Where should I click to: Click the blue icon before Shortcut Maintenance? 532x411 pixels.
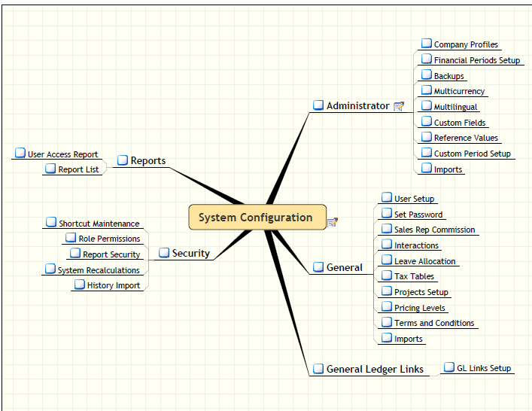(51, 223)
